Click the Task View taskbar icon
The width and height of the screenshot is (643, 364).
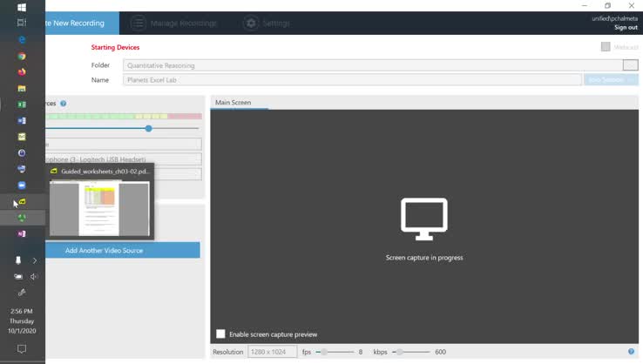tap(22, 23)
